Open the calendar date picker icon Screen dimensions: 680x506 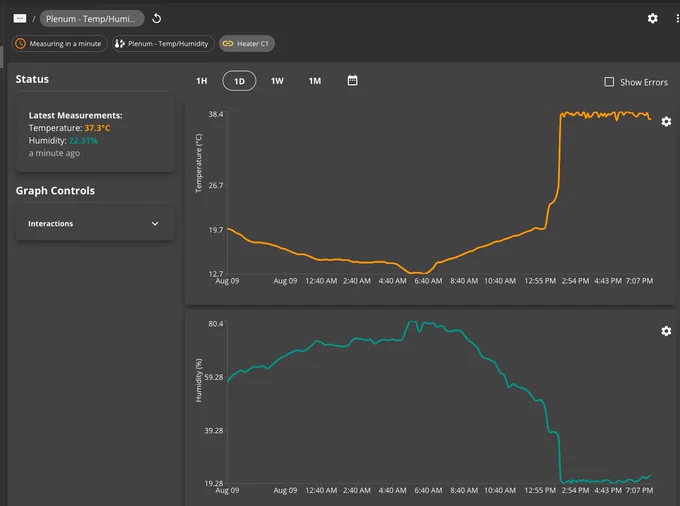(352, 81)
